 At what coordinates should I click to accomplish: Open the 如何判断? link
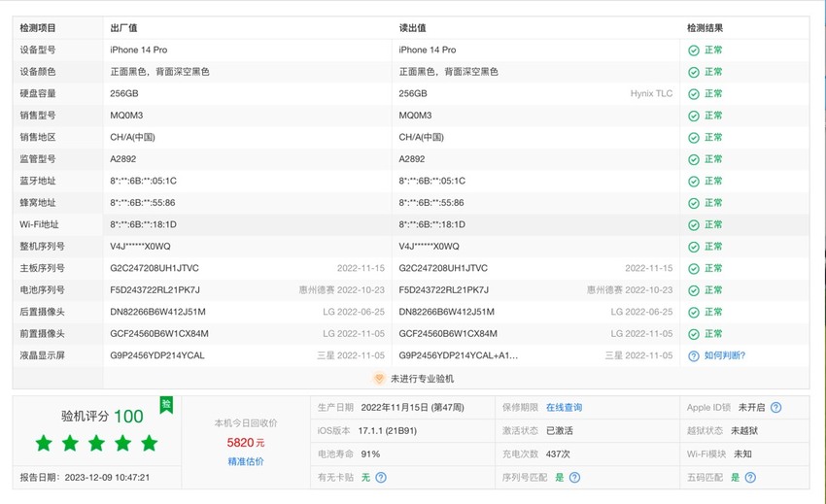(725, 355)
